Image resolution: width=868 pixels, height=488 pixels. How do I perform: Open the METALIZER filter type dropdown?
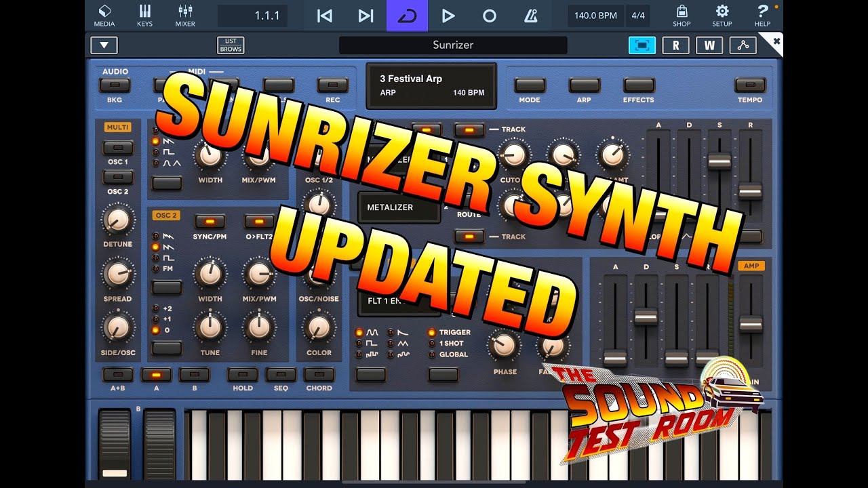[x=399, y=207]
